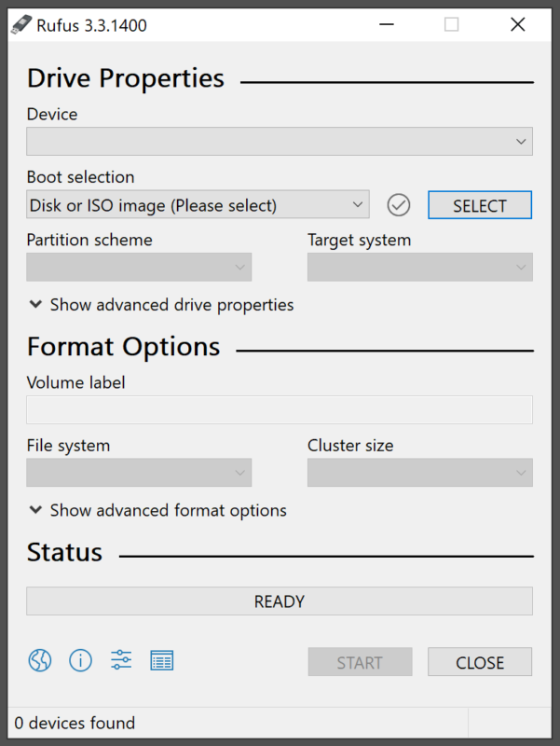Open the Partition scheme dropdown
Viewport: 560px width, 746px height.
click(139, 268)
